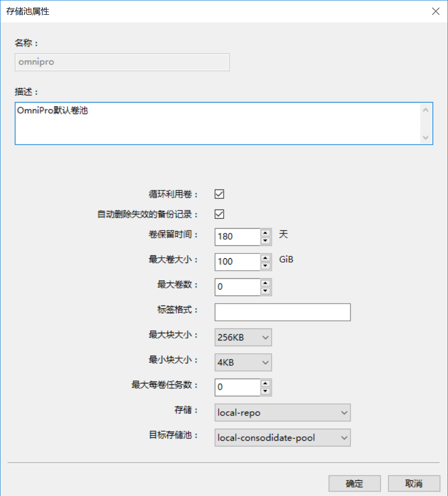Decrease 最大每卷任务数 with down arrow
The width and height of the screenshot is (448, 496).
coord(266,391)
